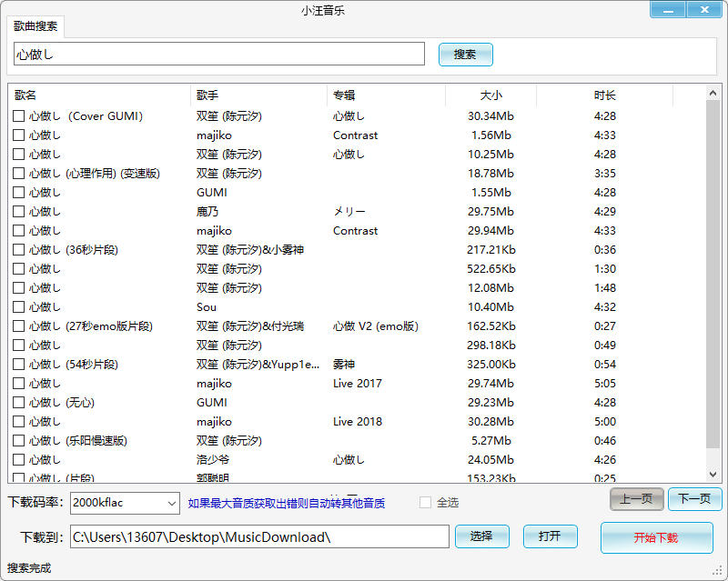Tick checkbox for 心做し (乐阳慢速版)
This screenshot has height=581, width=728.
tap(18, 440)
